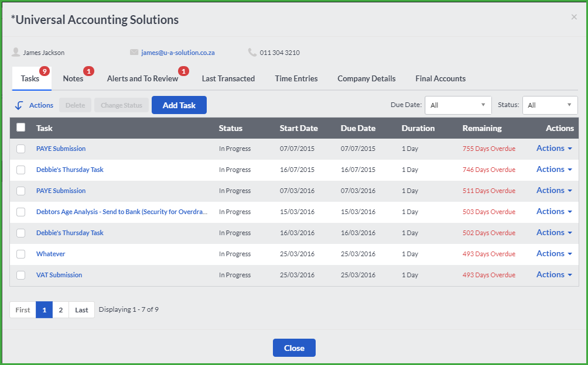Email james@u-a-solution.co.za link
The height and width of the screenshot is (365, 588).
coord(178,53)
